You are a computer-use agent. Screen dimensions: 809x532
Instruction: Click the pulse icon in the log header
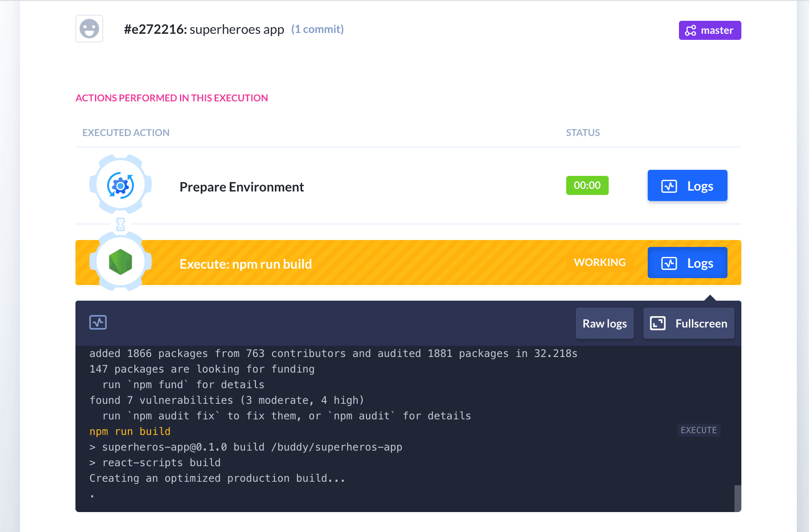point(98,322)
